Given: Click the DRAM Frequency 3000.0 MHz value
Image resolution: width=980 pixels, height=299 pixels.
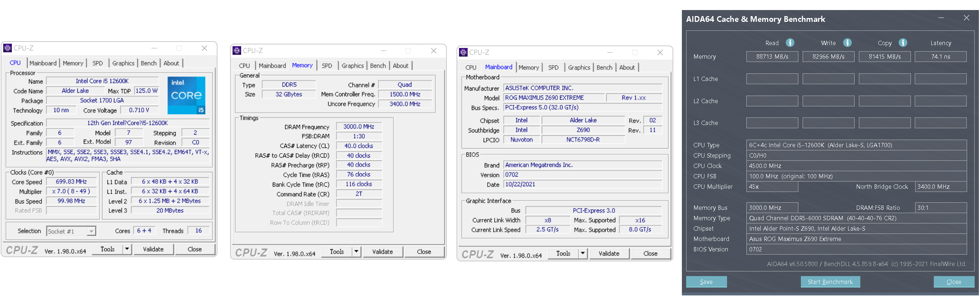Looking at the screenshot, I should click(x=358, y=127).
